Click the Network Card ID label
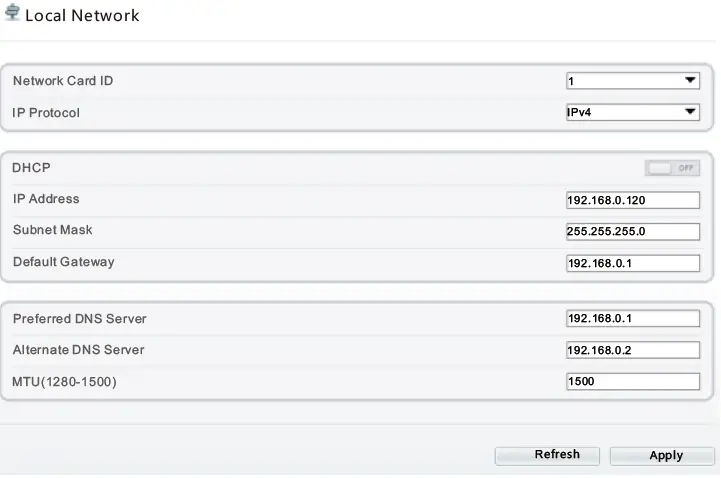 pyautogui.click(x=63, y=81)
